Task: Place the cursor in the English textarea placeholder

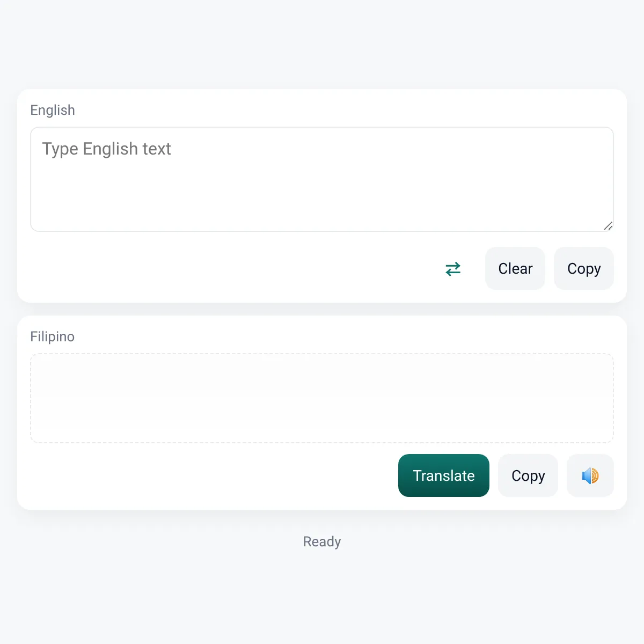Action: (x=322, y=179)
